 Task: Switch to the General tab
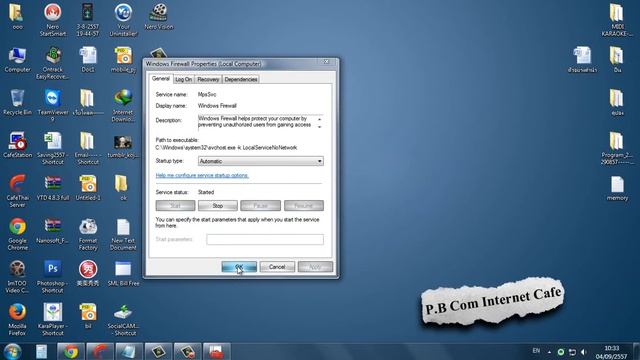[161, 79]
